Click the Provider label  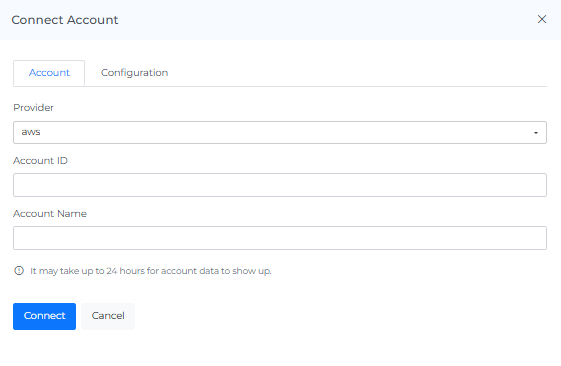click(x=33, y=108)
